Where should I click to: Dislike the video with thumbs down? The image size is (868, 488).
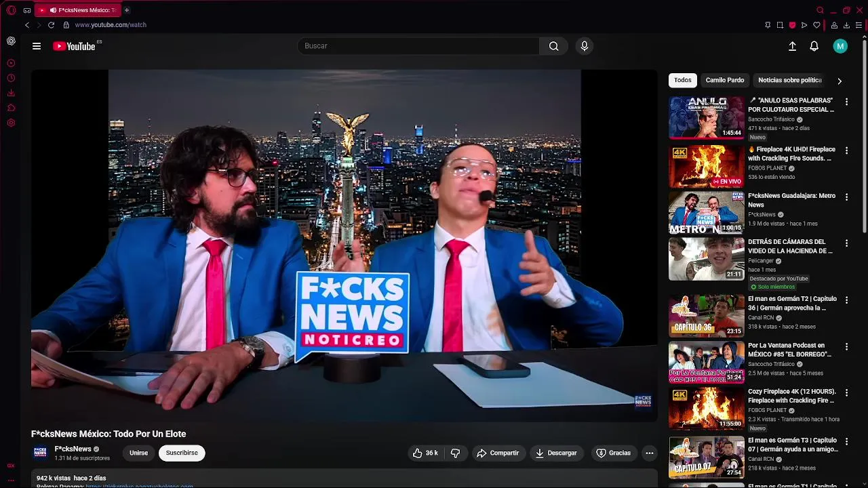[x=455, y=453]
